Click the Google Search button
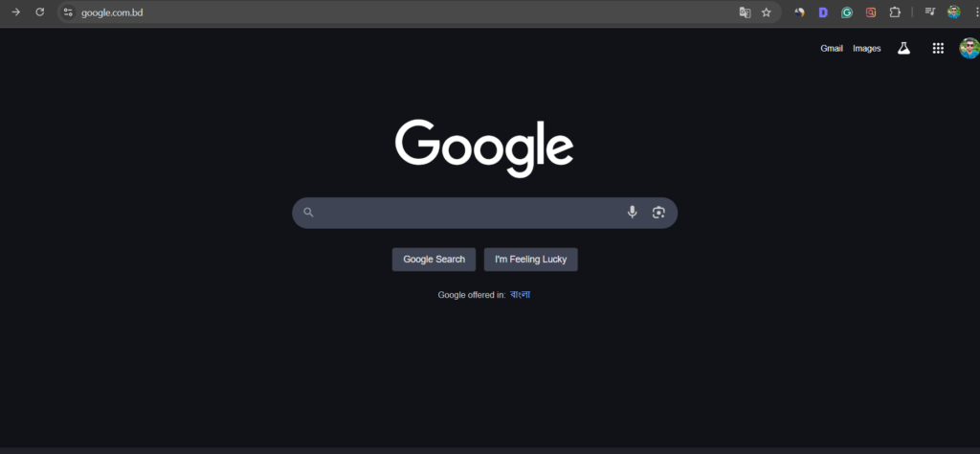 click(434, 260)
